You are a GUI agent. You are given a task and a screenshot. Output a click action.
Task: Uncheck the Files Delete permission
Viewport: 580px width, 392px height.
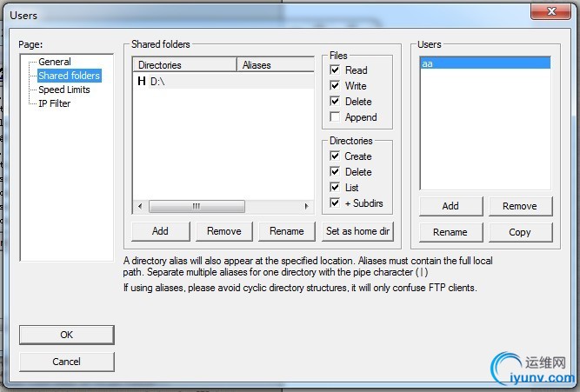[x=335, y=102]
